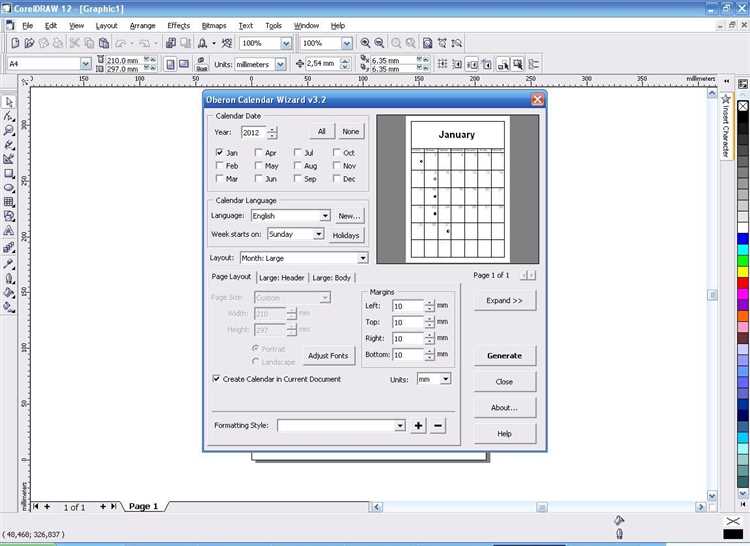Switch to the Large: Header tab
This screenshot has width=750, height=546.
pyautogui.click(x=281, y=277)
